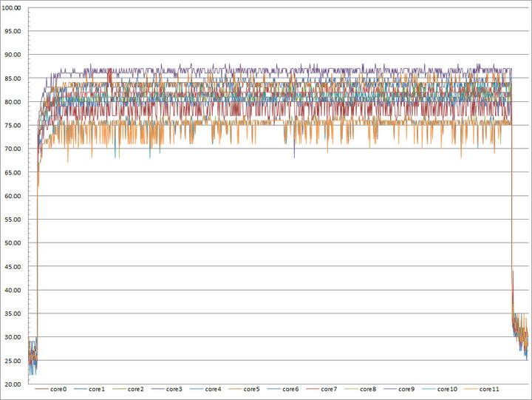Select the core6 legend entry
The image size is (532, 400).
[283, 389]
